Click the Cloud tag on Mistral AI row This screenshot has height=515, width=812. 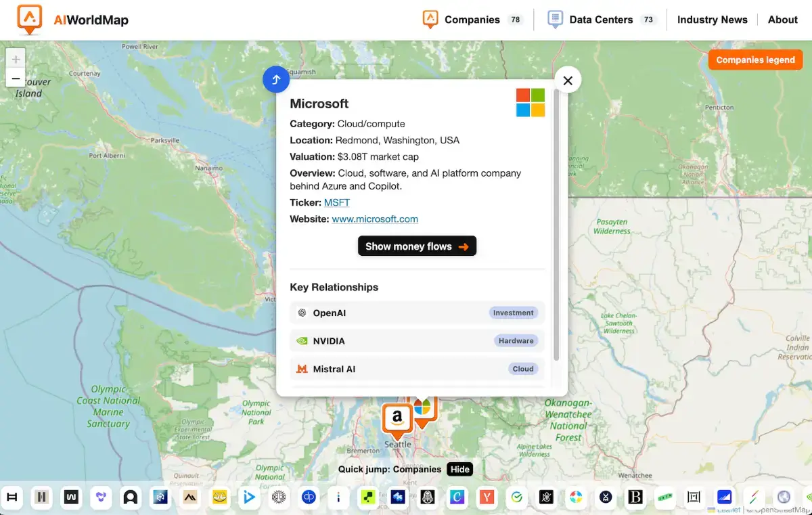click(523, 369)
